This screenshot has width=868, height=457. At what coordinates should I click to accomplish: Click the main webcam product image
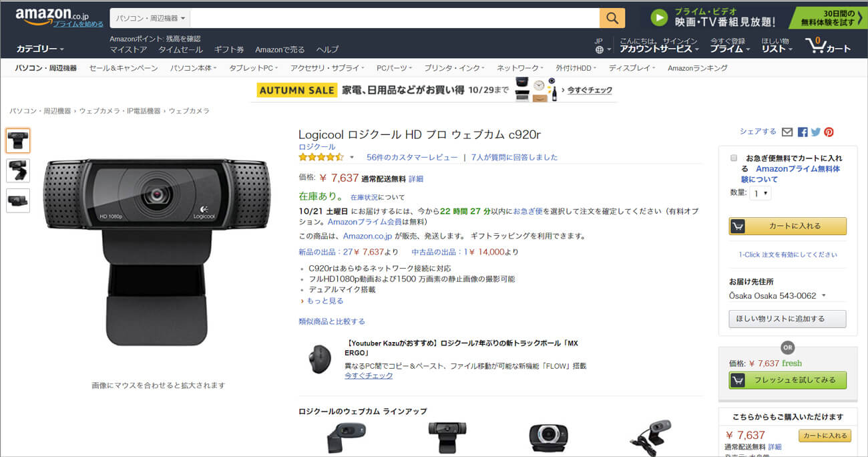tap(158, 253)
